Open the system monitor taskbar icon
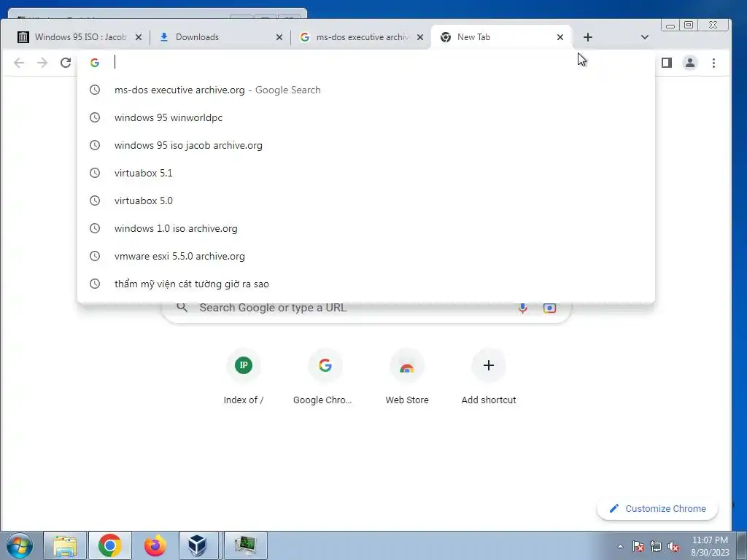The height and width of the screenshot is (560, 747). (246, 545)
